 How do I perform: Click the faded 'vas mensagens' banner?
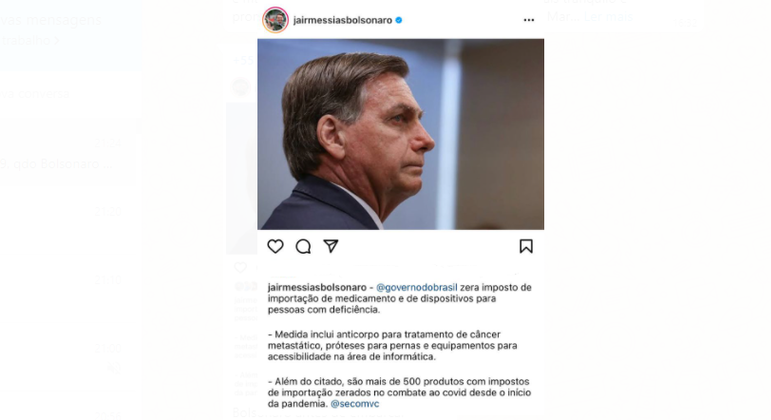(71, 34)
